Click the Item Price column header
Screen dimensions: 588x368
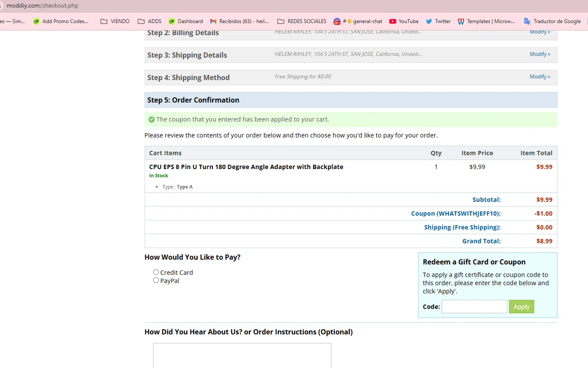click(477, 153)
